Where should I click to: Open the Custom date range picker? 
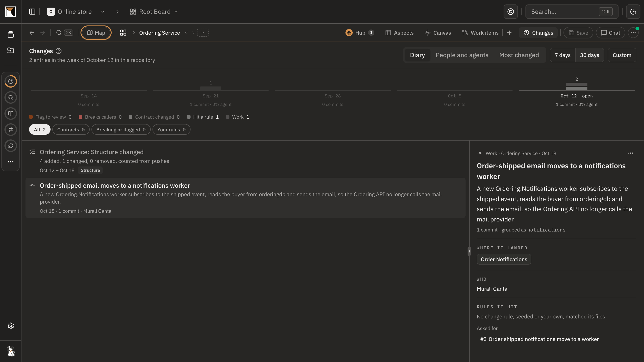(622, 55)
